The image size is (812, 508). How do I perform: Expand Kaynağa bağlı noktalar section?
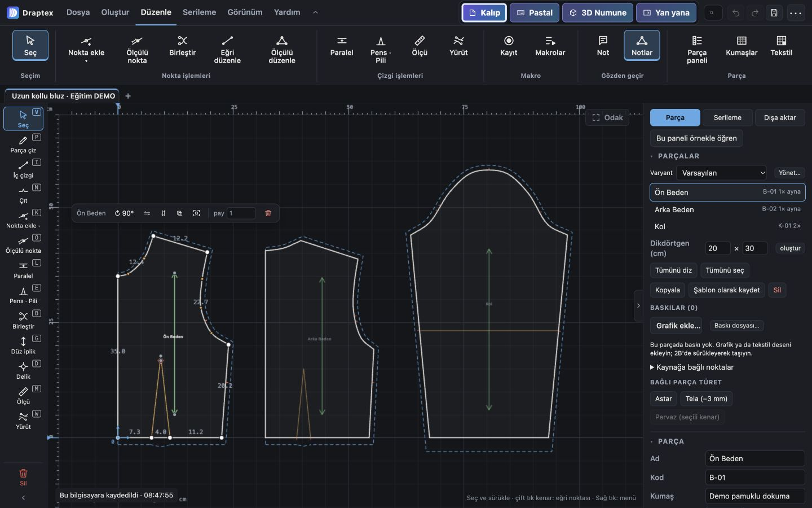[x=692, y=367]
